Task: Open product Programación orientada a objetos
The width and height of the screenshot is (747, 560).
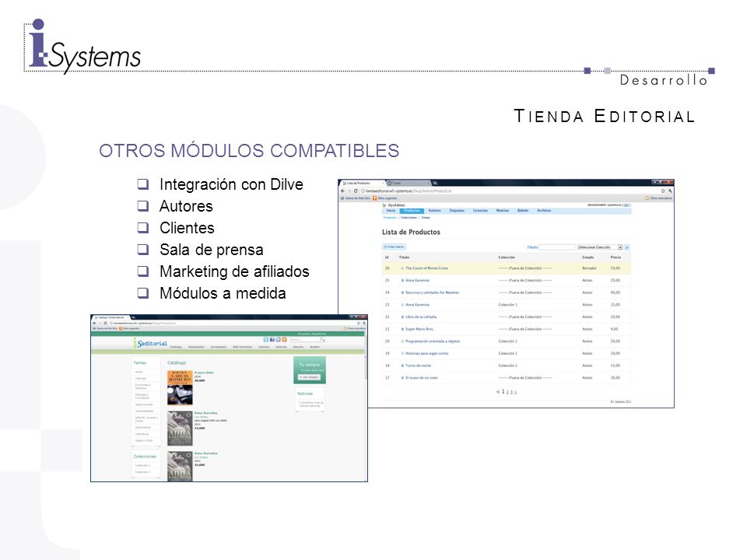Action: [433, 341]
